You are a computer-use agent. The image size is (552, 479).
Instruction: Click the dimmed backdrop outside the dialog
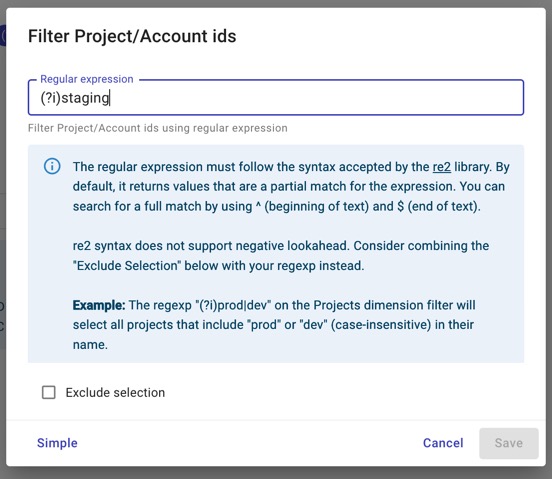click(x=276, y=473)
